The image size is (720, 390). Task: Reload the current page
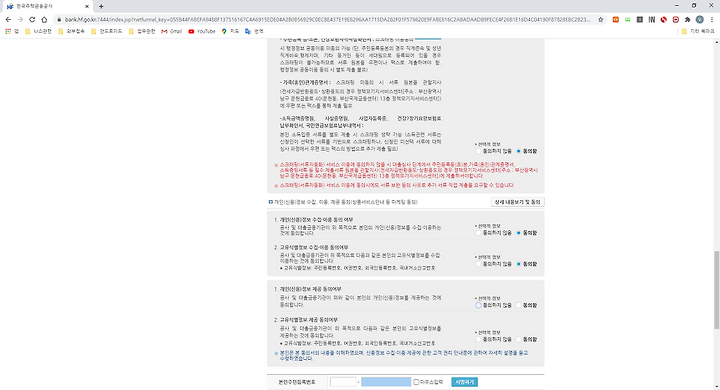[32, 20]
